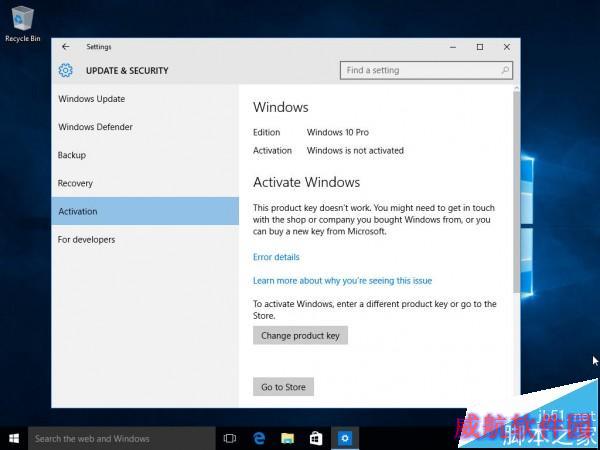Open File Explorer from the taskbar
600x450 pixels.
click(287, 439)
